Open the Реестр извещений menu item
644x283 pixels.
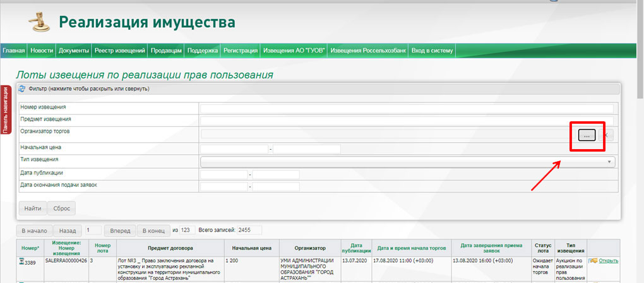(120, 51)
